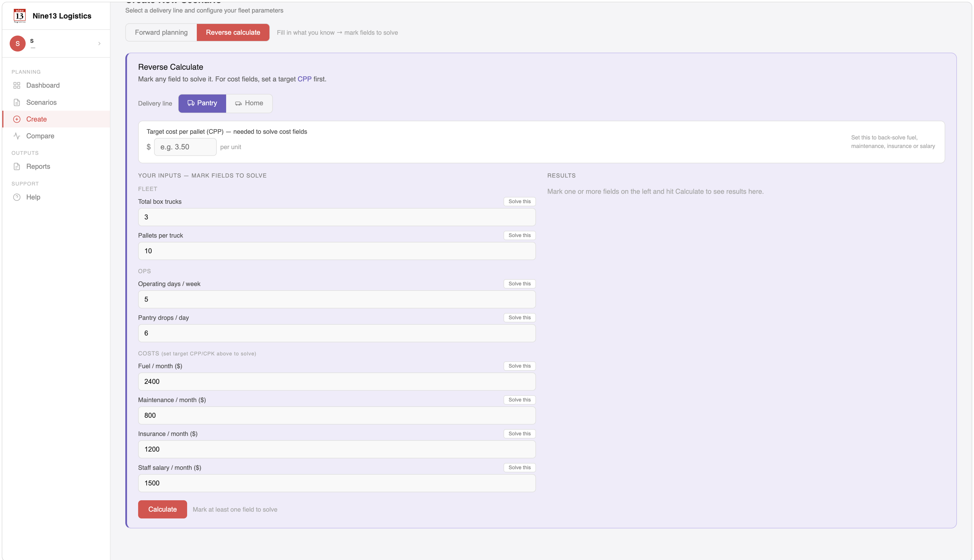Go to Compare in the sidebar
The height and width of the screenshot is (560, 974).
click(56, 136)
